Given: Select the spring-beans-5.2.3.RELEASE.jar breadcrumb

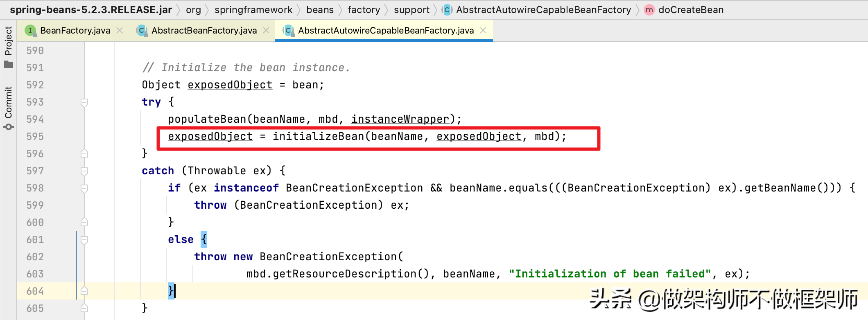Looking at the screenshot, I should tap(90, 10).
